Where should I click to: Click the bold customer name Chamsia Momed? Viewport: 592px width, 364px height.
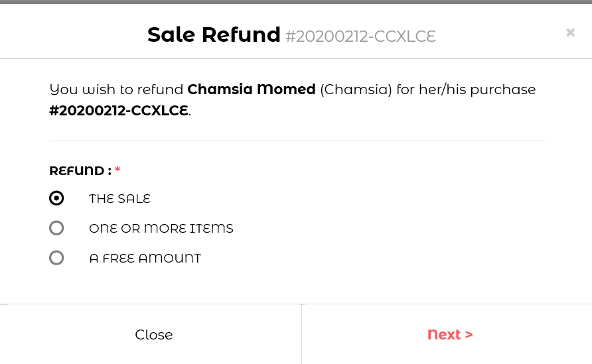click(x=252, y=89)
